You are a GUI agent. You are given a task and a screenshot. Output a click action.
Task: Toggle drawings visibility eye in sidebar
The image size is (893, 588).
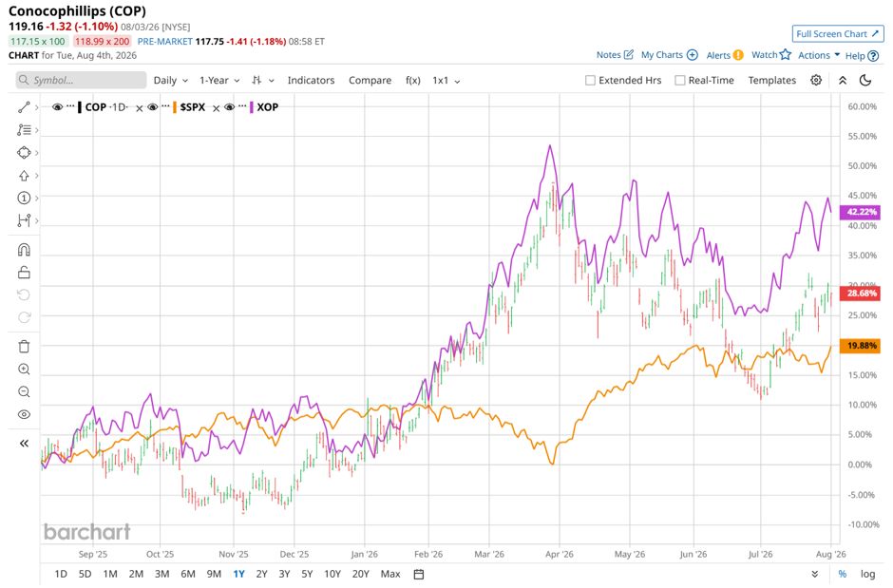(24, 414)
